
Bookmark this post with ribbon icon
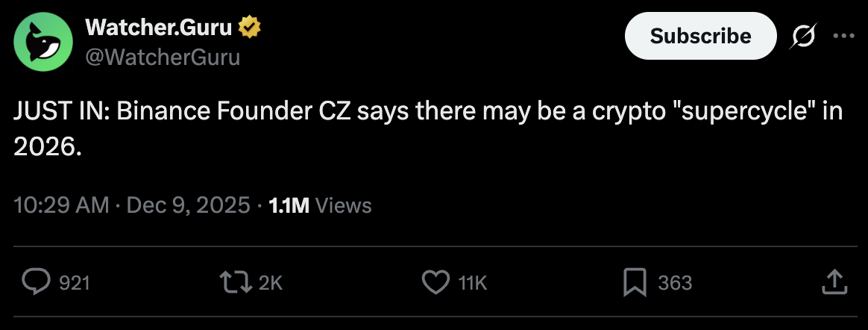pyautogui.click(x=634, y=282)
